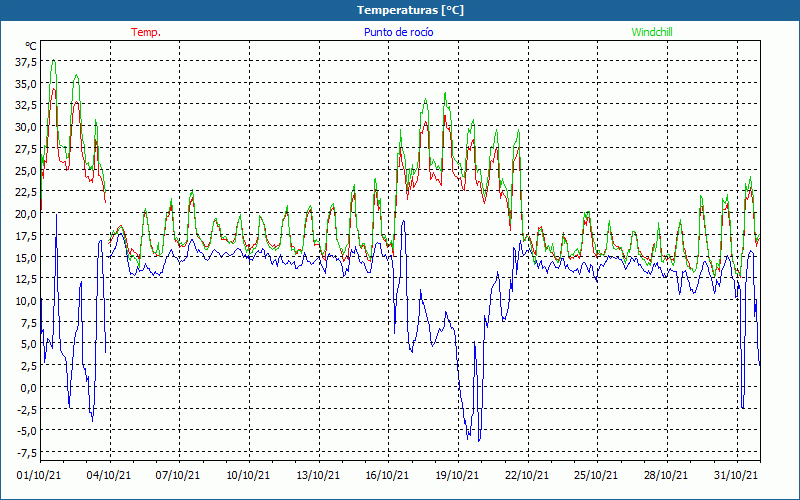Select the blue Punto de rocío legend label

[398, 32]
